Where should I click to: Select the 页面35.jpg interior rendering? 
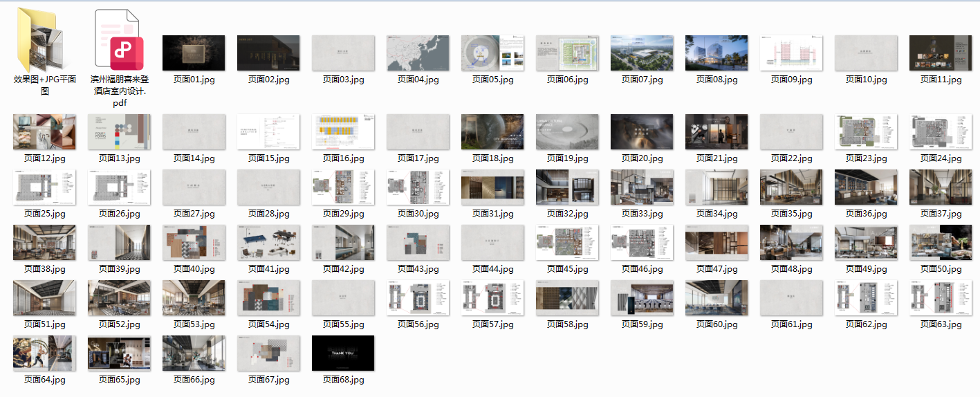[x=791, y=187]
